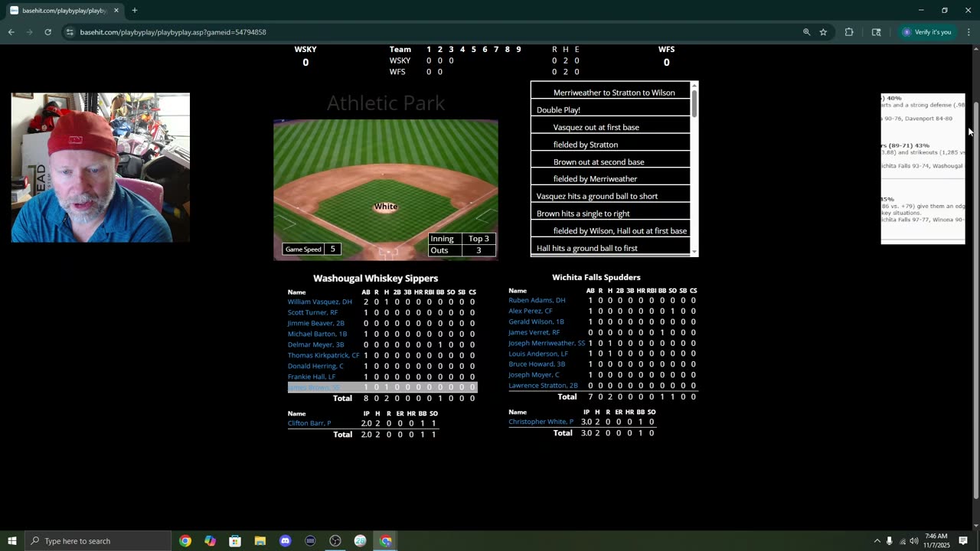Open player William Vasquez, DH
980x551 pixels.
320,302
